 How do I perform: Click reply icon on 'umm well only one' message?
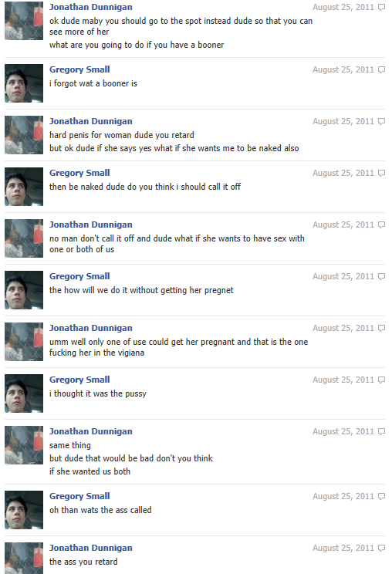click(x=381, y=329)
